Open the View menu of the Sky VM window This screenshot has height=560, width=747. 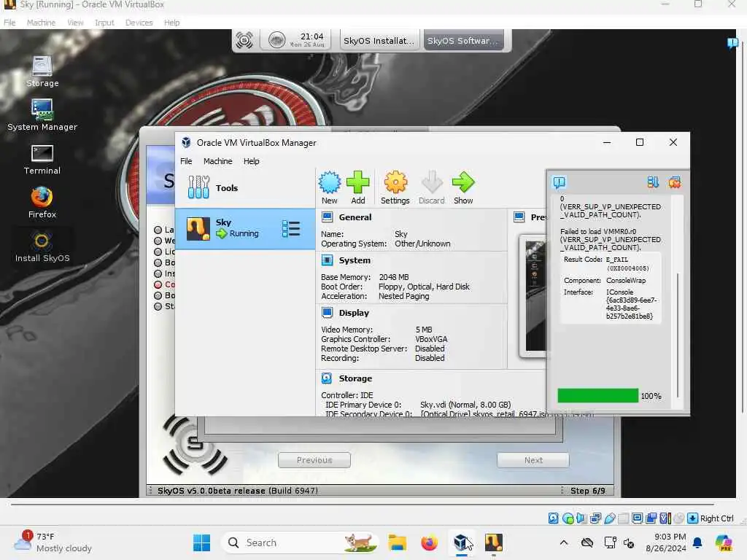75,23
